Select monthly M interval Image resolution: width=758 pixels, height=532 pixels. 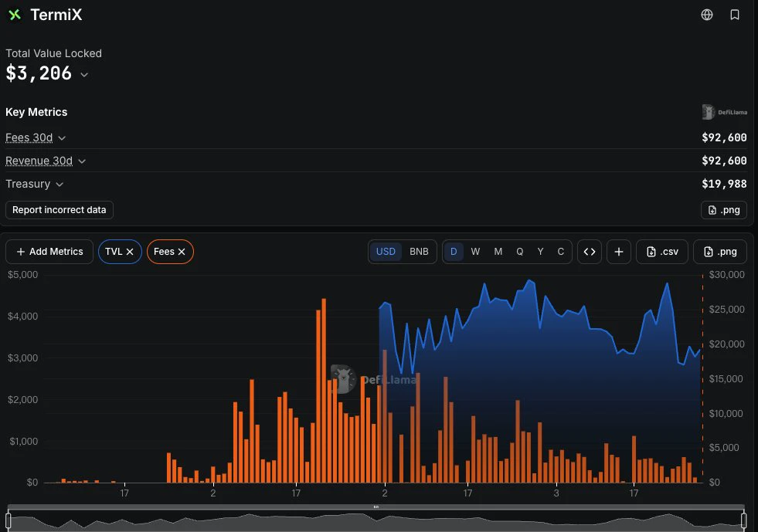click(498, 252)
